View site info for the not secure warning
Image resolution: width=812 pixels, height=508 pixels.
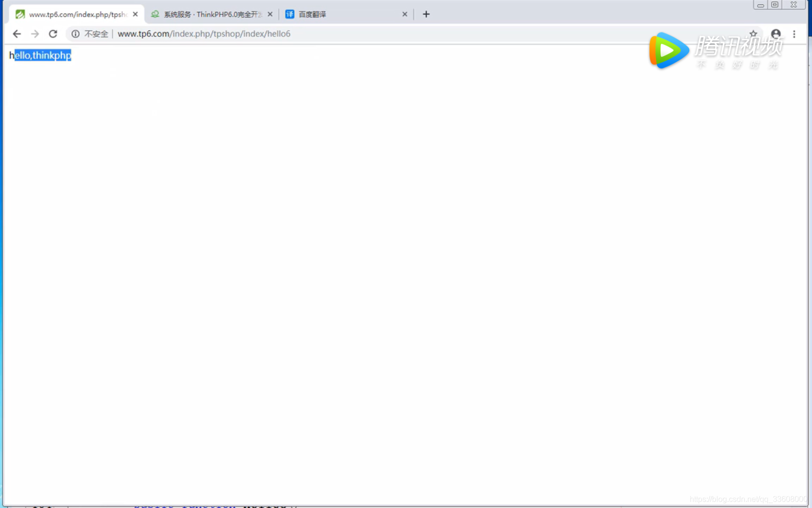click(75, 34)
